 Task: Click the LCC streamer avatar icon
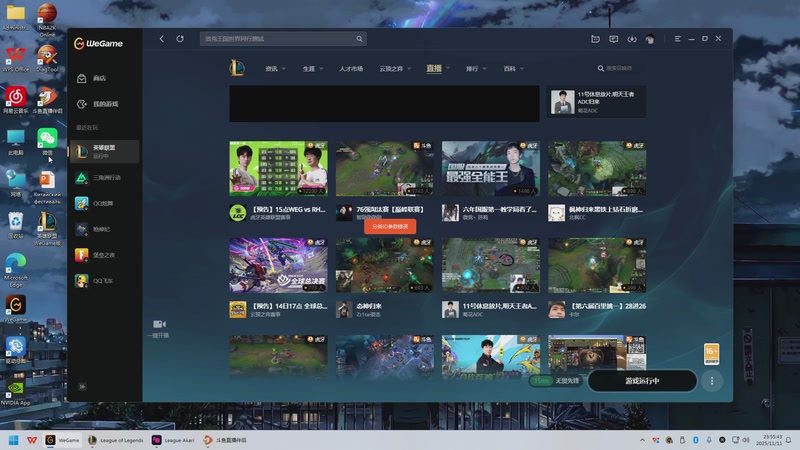238,213
